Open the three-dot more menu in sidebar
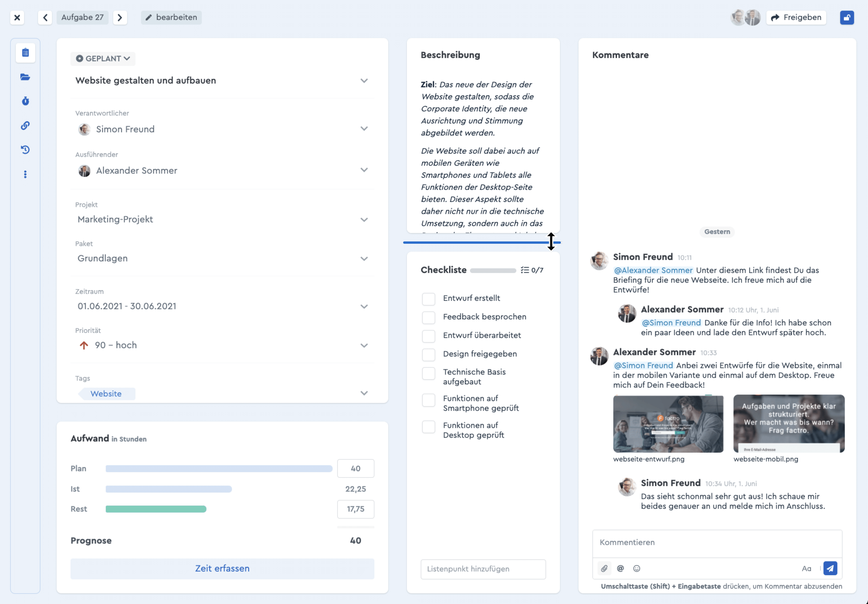Viewport: 868px width, 604px height. [x=25, y=174]
